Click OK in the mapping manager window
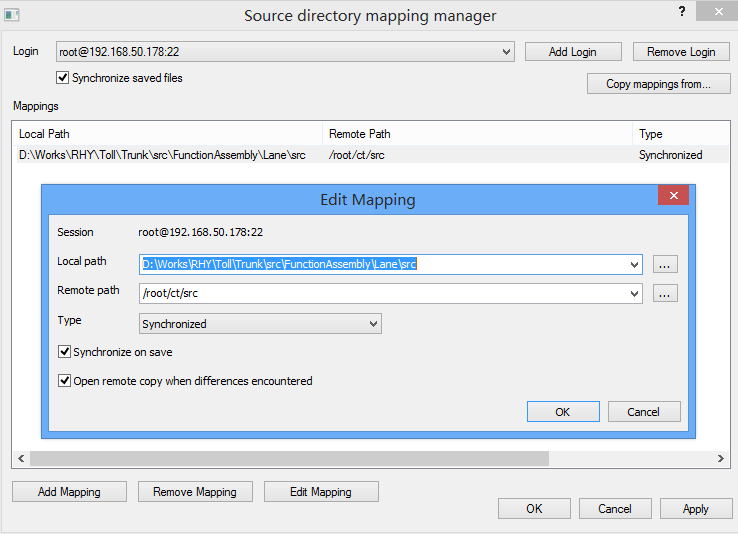The width and height of the screenshot is (738, 534). coord(534,509)
